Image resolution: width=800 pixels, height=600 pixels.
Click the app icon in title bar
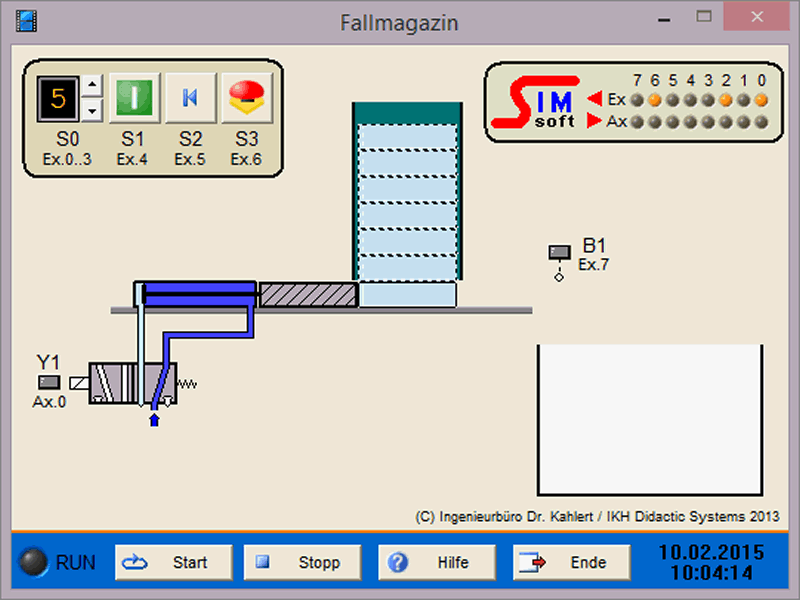click(x=26, y=20)
